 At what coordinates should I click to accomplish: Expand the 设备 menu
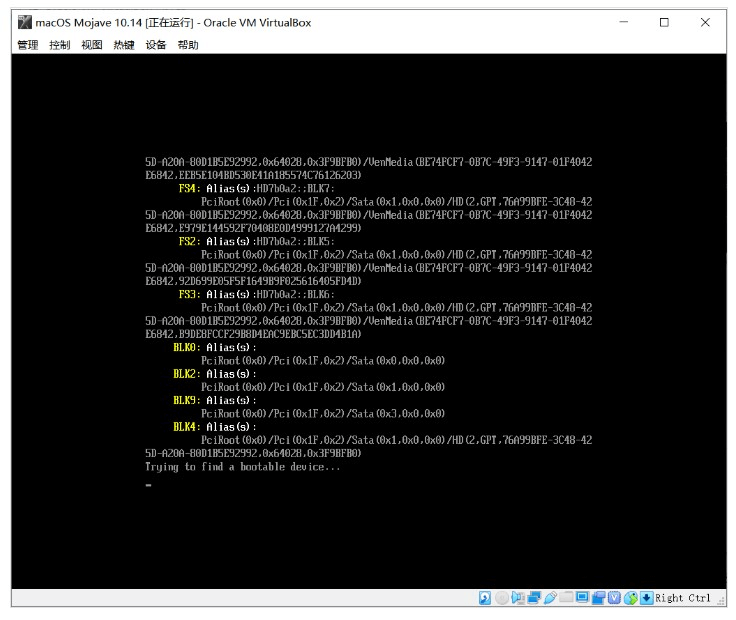click(156, 45)
